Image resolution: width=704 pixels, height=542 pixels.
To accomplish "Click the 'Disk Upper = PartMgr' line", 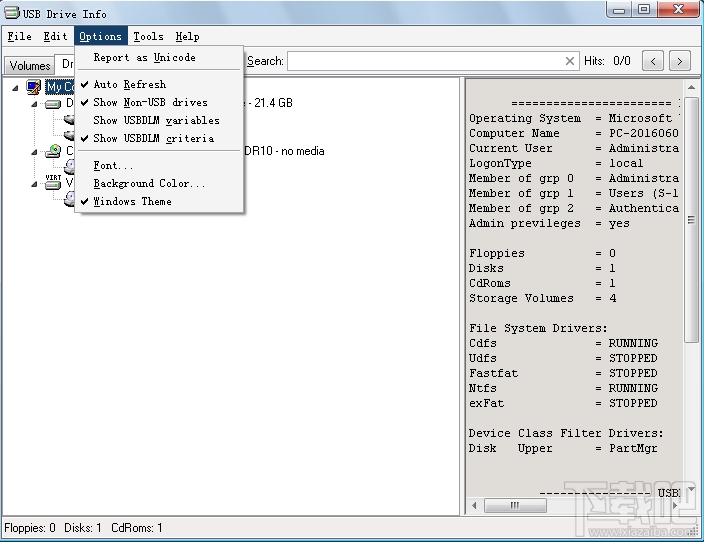I will click(563, 448).
